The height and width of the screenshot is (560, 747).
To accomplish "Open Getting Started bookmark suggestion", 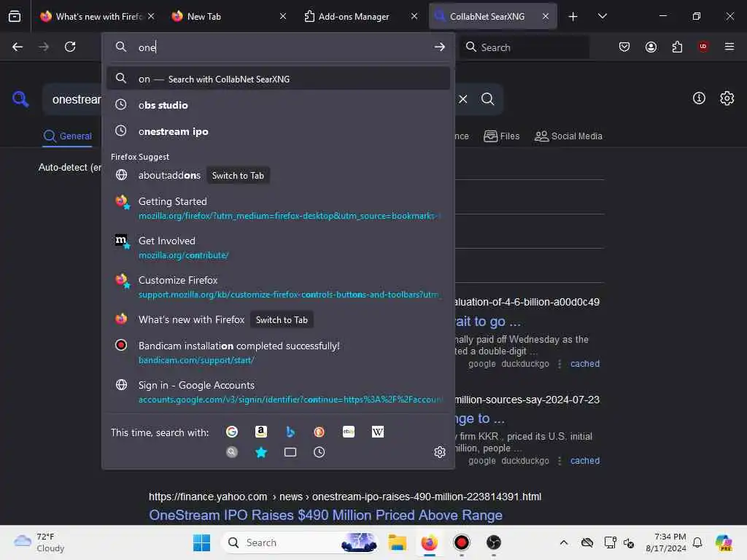I will click(278, 208).
